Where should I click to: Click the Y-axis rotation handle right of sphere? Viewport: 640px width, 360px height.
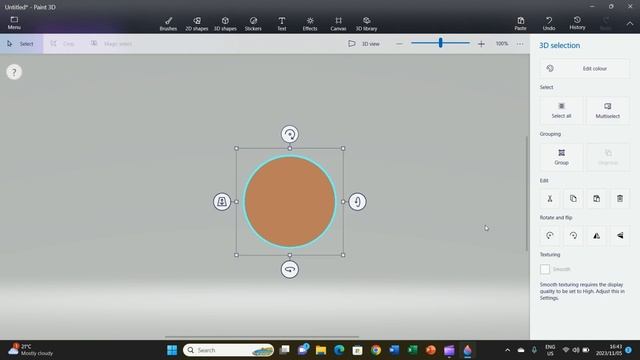357,202
